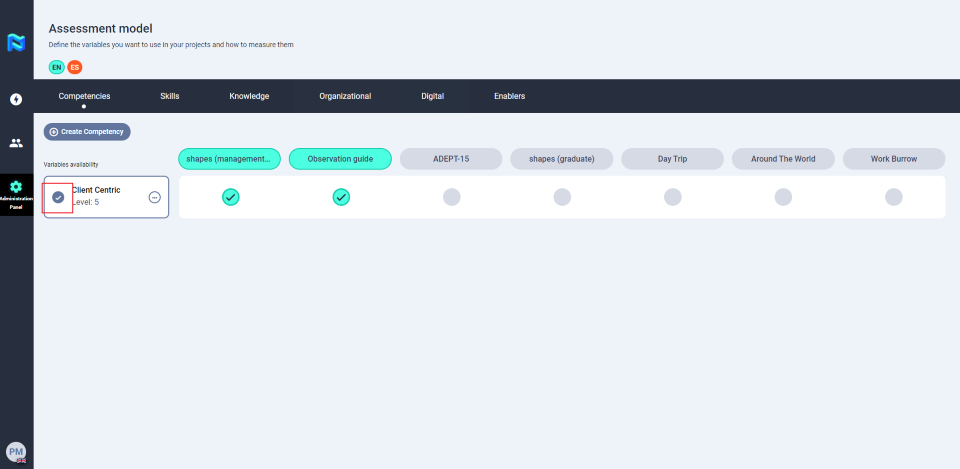Click the Client Centric competency card title
This screenshot has height=469, width=960.
tap(96, 189)
